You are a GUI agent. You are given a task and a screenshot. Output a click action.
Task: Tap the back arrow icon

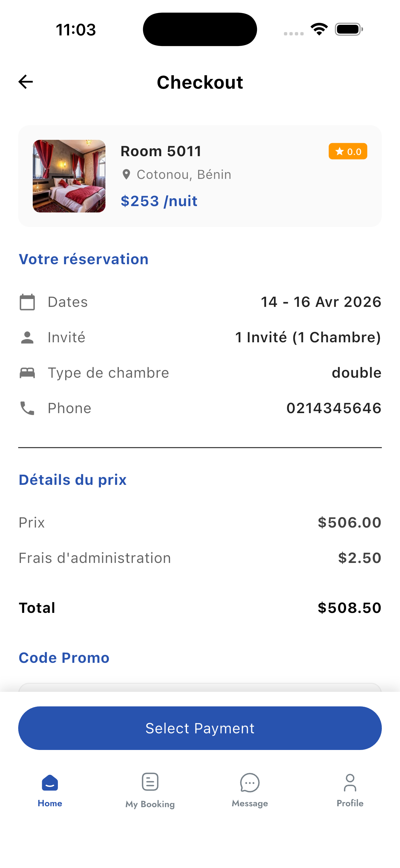pos(26,82)
